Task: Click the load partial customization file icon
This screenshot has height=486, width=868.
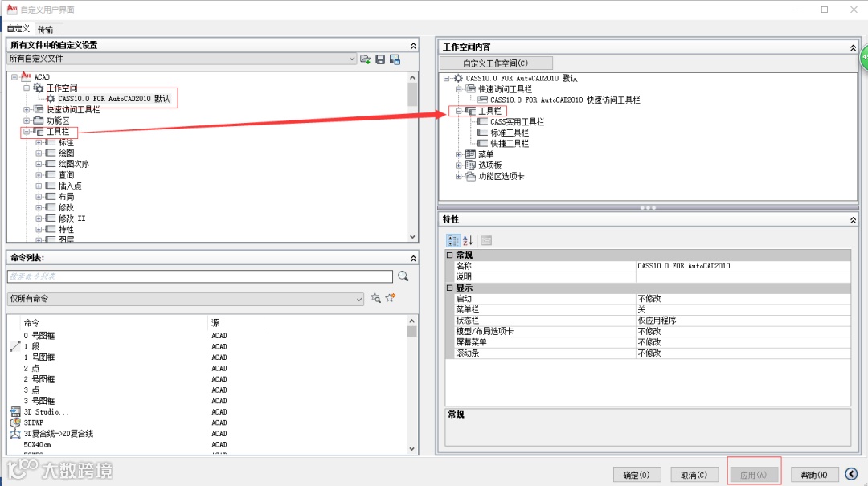Action: pos(365,59)
